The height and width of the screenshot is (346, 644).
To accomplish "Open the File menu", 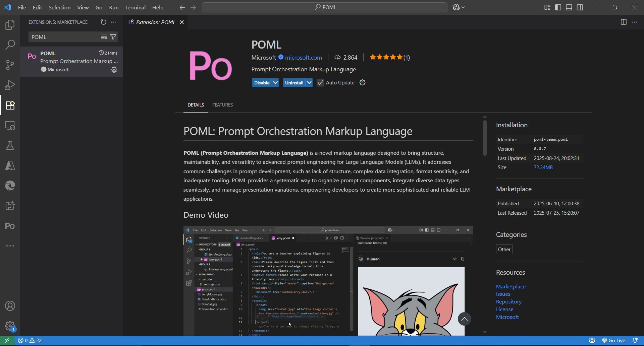I will click(22, 7).
